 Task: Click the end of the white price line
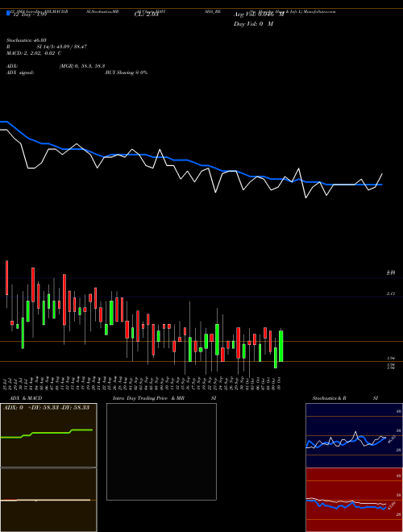tap(382, 174)
